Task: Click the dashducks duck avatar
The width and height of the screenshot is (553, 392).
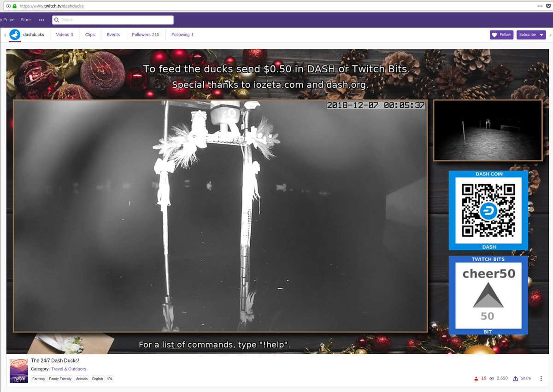Action: point(15,35)
